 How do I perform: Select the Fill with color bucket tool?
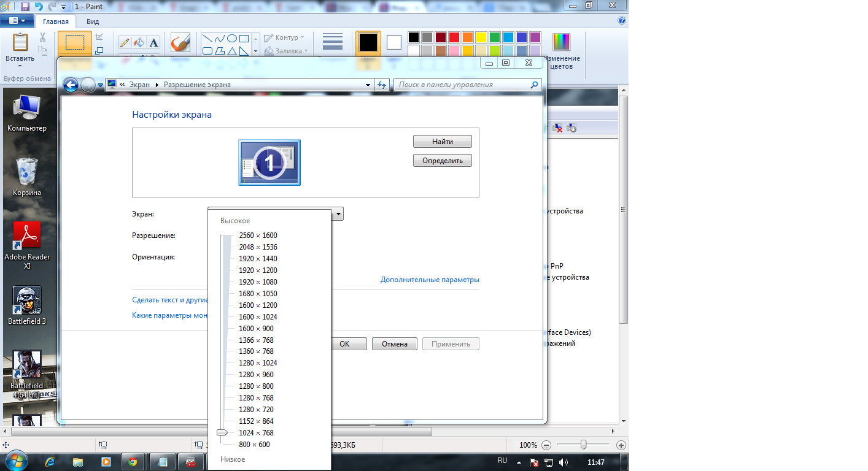pos(139,42)
